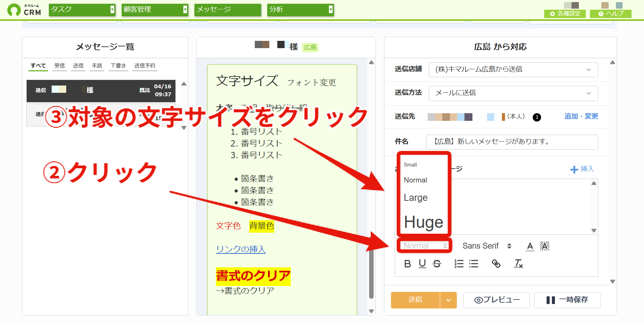The height and width of the screenshot is (322, 644).
Task: Open the text background color icon
Action: (545, 246)
